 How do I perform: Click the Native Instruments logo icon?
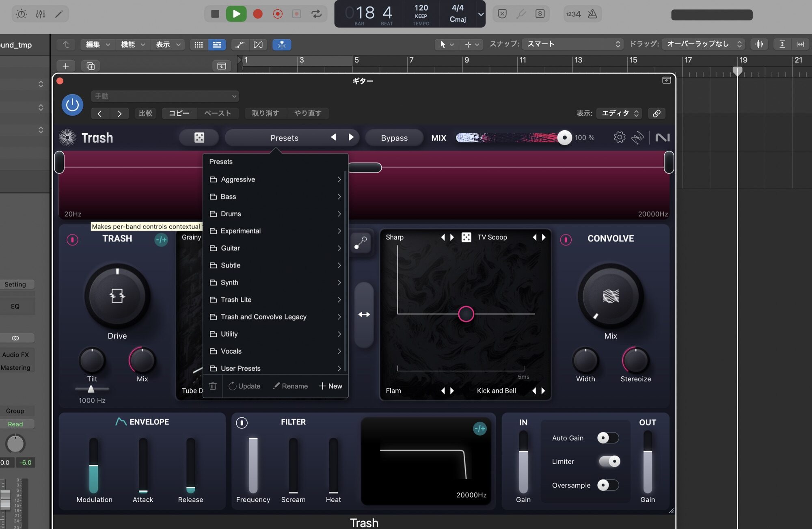662,137
